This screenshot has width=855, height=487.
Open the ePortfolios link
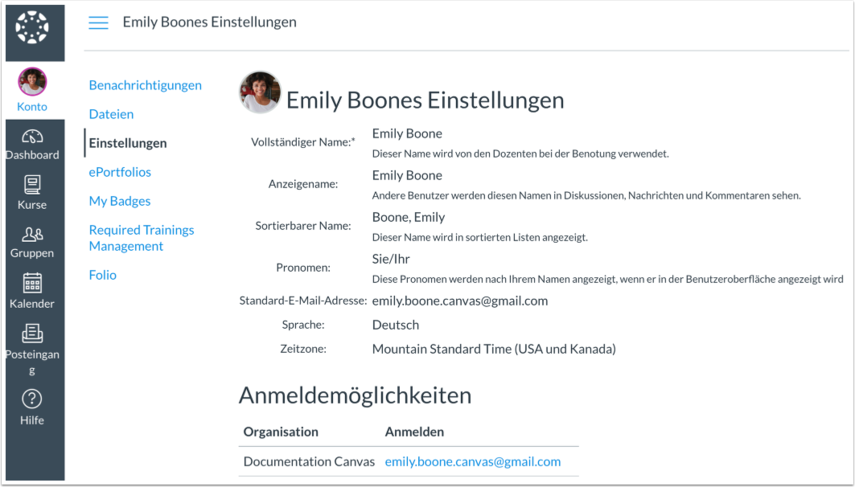click(x=120, y=172)
